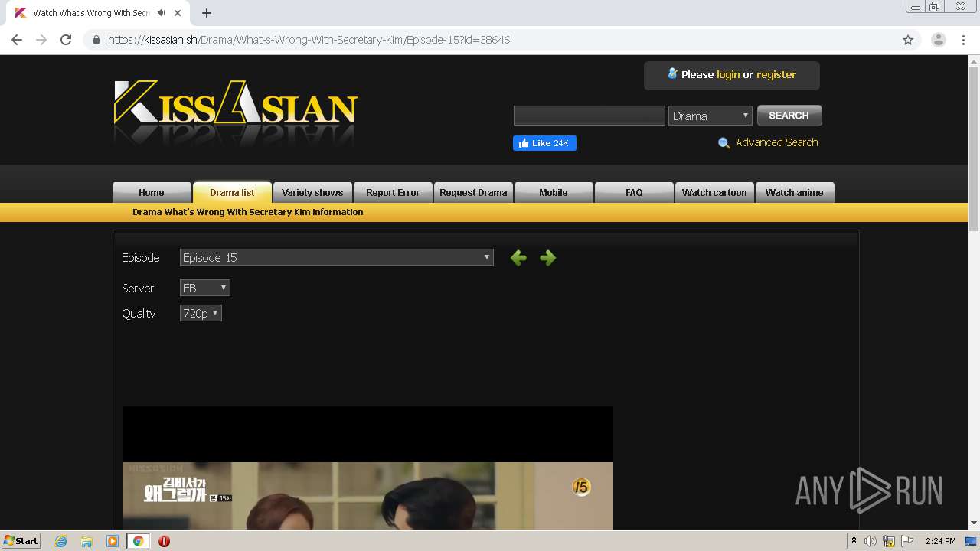Go to the next episode with the right green arrow

(x=547, y=258)
